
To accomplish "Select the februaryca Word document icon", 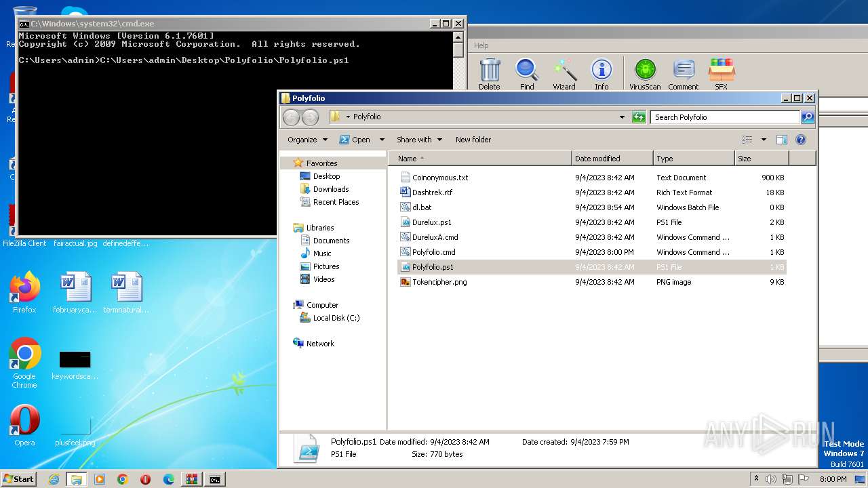I will (75, 293).
